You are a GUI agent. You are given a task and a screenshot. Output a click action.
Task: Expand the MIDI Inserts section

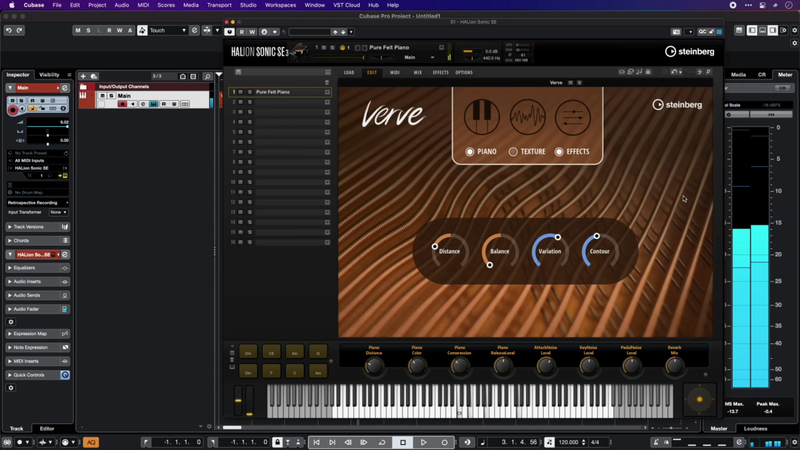[x=36, y=361]
